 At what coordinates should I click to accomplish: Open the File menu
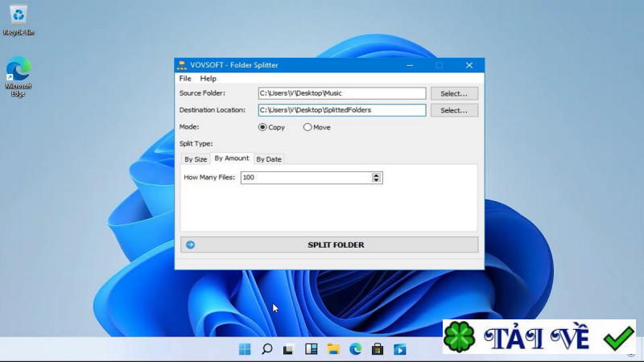click(185, 79)
